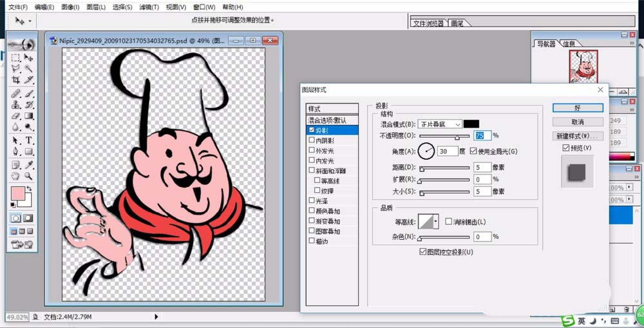The image size is (644, 328).
Task: Open layers panel opacity slider arrow
Action: pyautogui.click(x=630, y=187)
